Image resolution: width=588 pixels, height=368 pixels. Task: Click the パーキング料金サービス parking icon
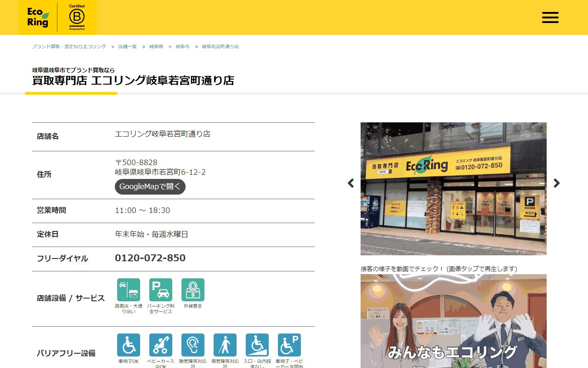(x=161, y=290)
